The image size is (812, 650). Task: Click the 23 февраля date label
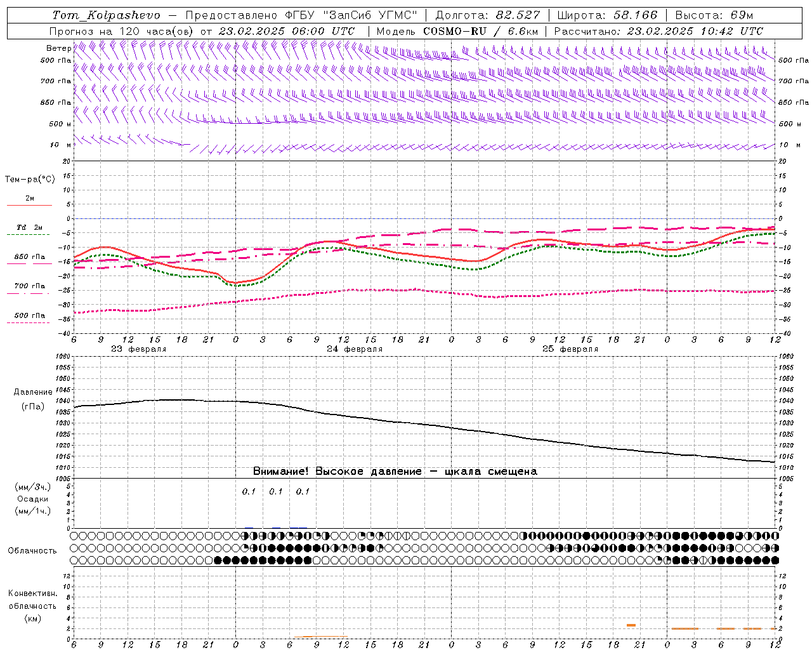138,349
